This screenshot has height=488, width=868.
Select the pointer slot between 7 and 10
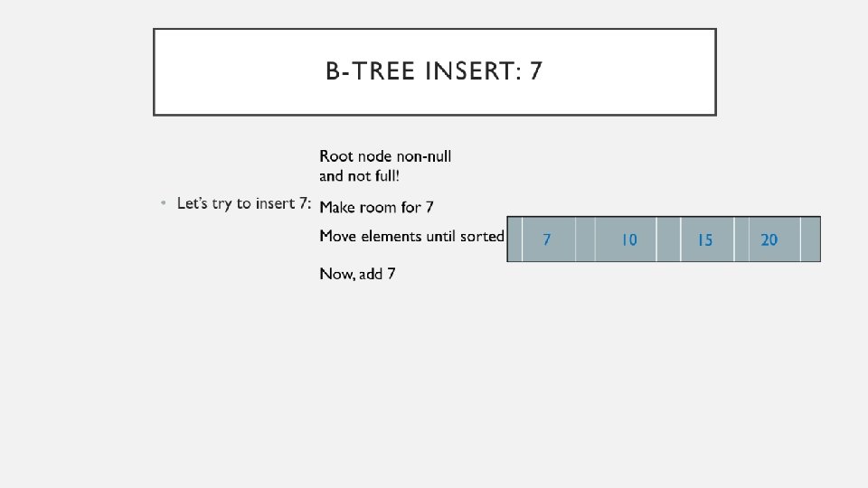(x=586, y=239)
